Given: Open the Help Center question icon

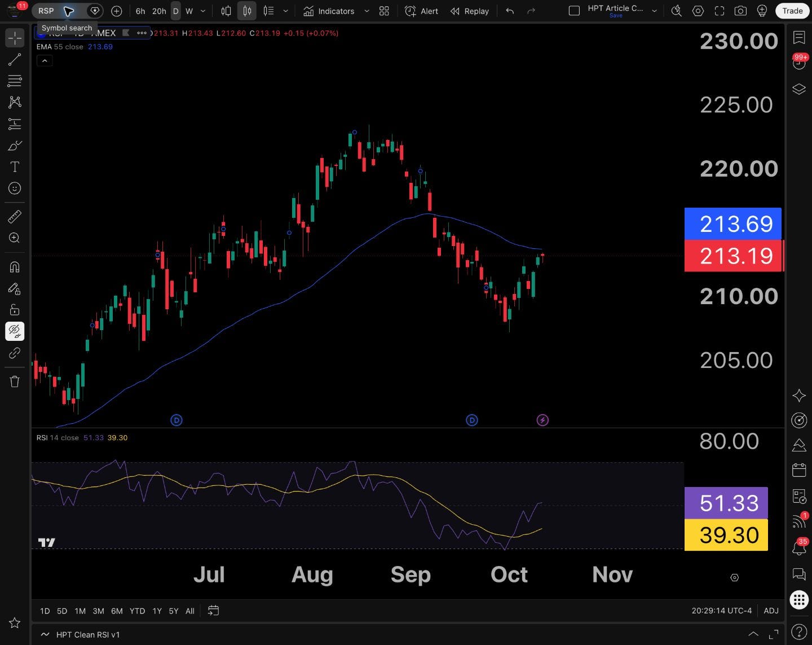Looking at the screenshot, I should pyautogui.click(x=799, y=631).
